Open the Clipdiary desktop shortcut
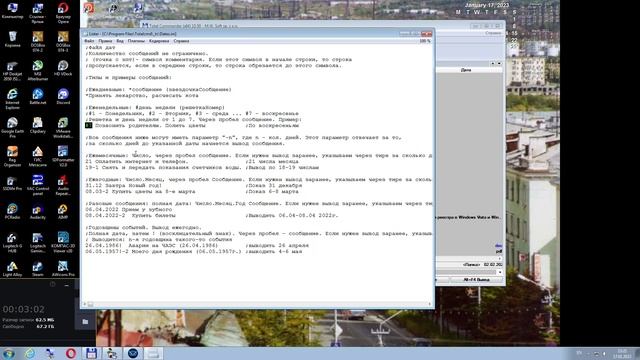Viewport: 640px width, 360px height. (38, 126)
